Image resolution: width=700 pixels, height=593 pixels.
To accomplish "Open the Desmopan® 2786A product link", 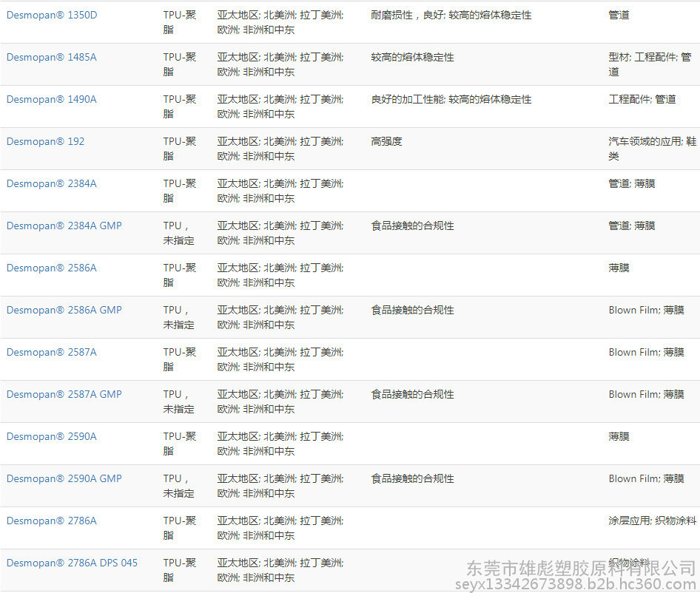I will coord(52,521).
